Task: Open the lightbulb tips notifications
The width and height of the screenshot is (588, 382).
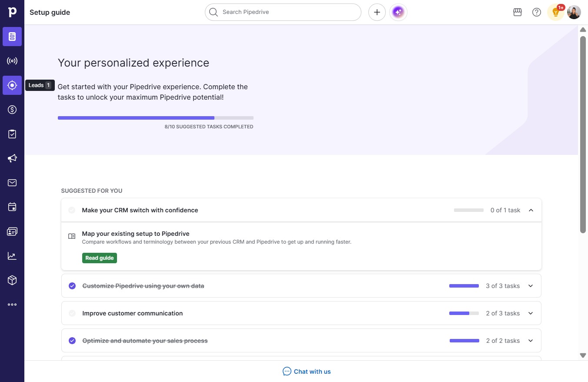Action: tap(555, 12)
